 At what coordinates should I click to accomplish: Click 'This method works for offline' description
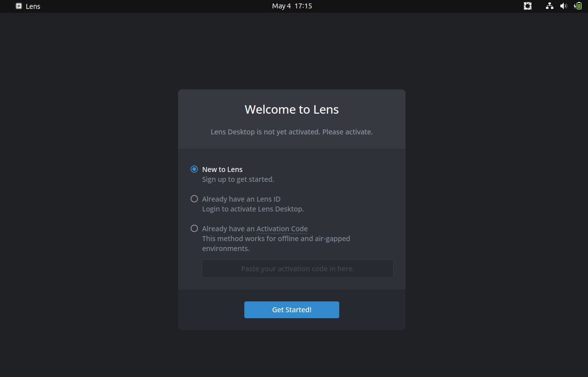coord(276,243)
